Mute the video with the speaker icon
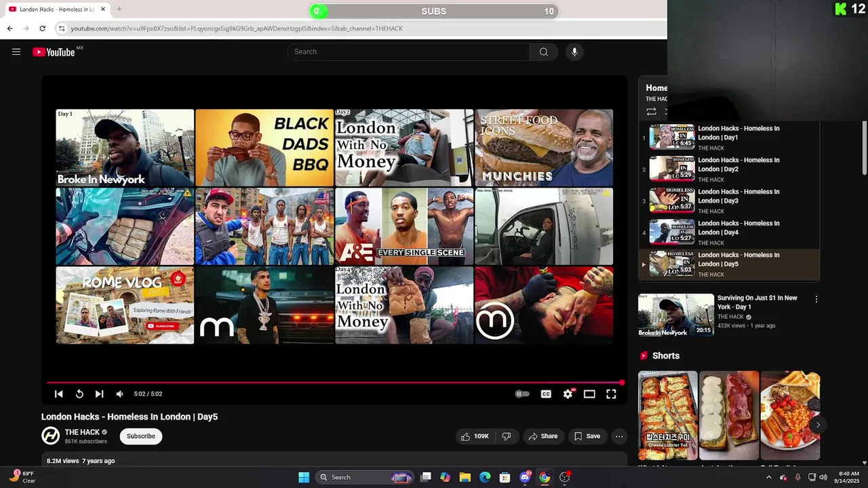This screenshot has height=488, width=868. (120, 394)
